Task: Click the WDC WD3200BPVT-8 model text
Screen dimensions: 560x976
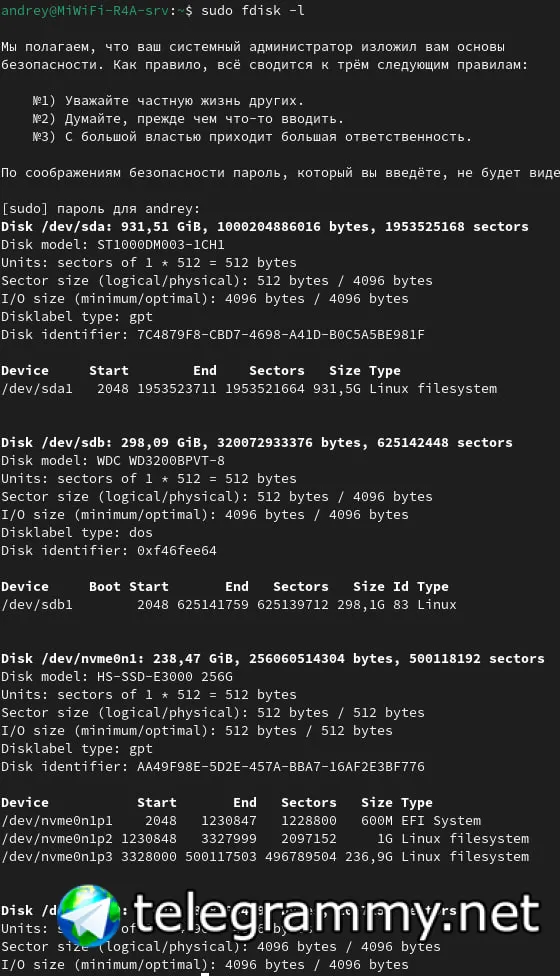Action: pos(161,461)
